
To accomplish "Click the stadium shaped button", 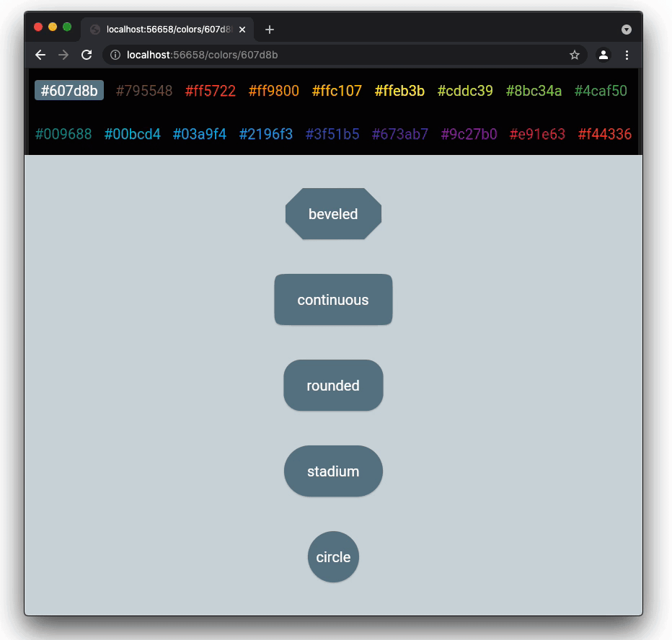I will (333, 471).
